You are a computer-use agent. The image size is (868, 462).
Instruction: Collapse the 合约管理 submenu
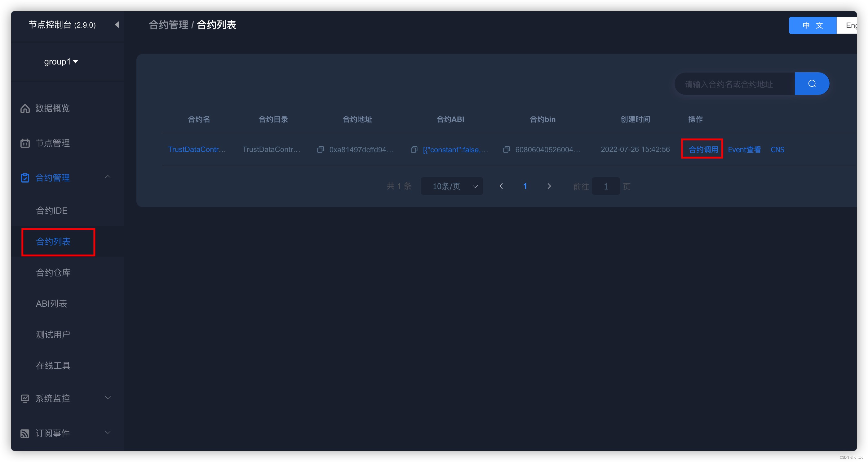point(108,177)
